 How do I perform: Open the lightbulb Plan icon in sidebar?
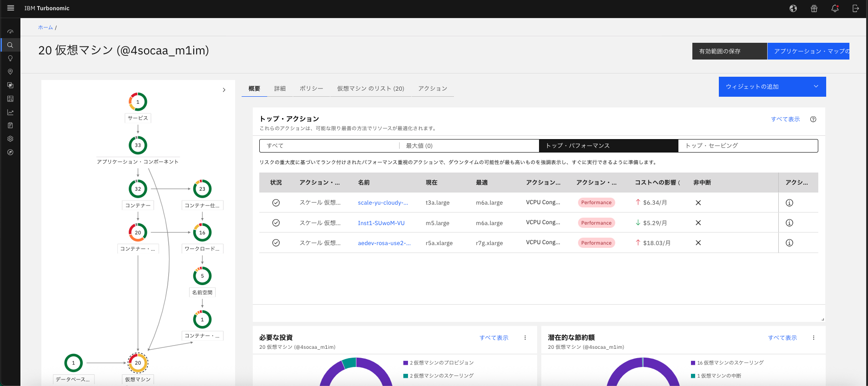10,59
